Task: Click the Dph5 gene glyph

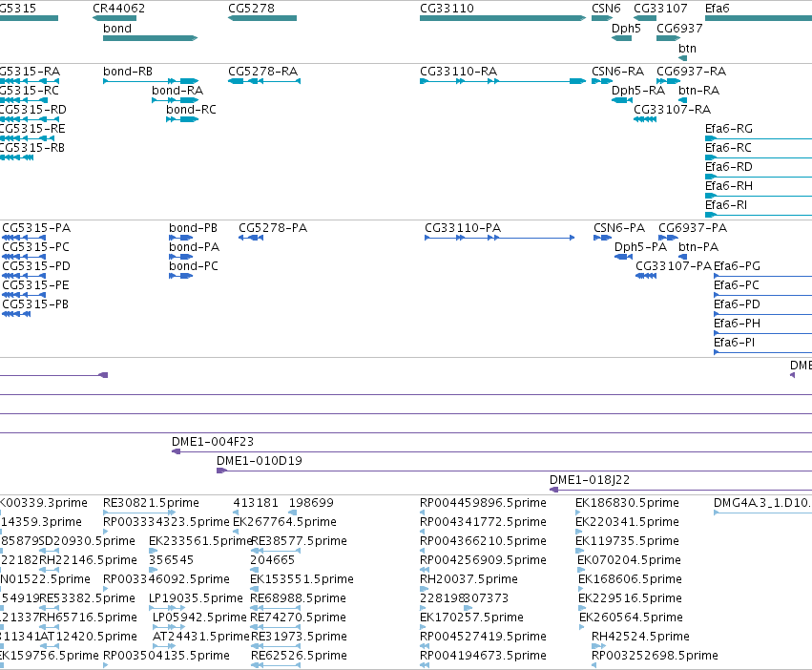Action: (x=621, y=38)
